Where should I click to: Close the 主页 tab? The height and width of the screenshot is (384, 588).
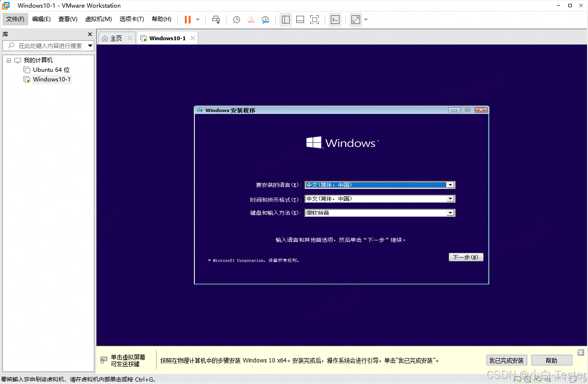click(x=130, y=38)
